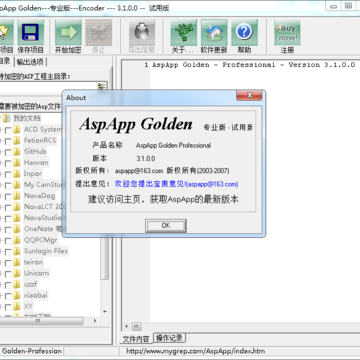Tick the Sunlogin Files folder checkbox

pyautogui.click(x=8, y=251)
